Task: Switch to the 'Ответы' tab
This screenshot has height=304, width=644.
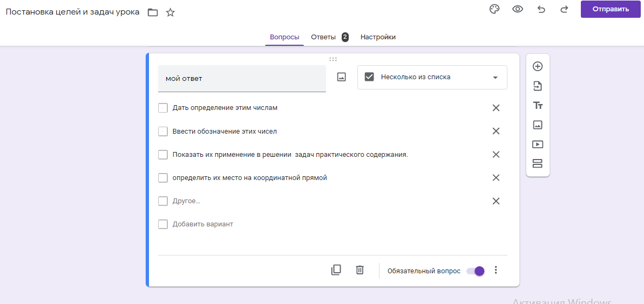Action: tap(323, 37)
